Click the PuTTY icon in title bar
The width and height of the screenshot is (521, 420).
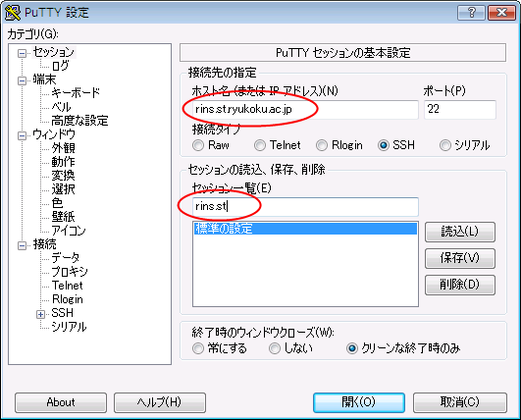click(x=13, y=13)
